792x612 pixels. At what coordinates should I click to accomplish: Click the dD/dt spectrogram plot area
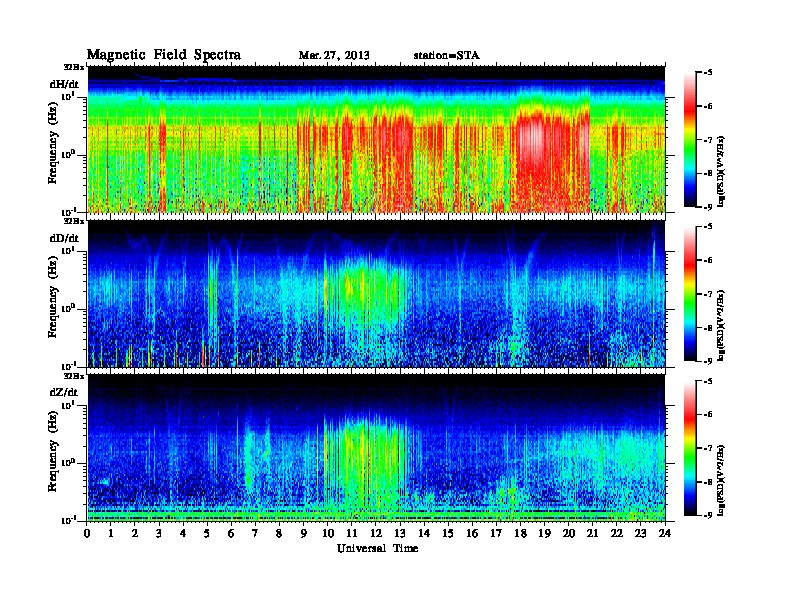[x=376, y=294]
